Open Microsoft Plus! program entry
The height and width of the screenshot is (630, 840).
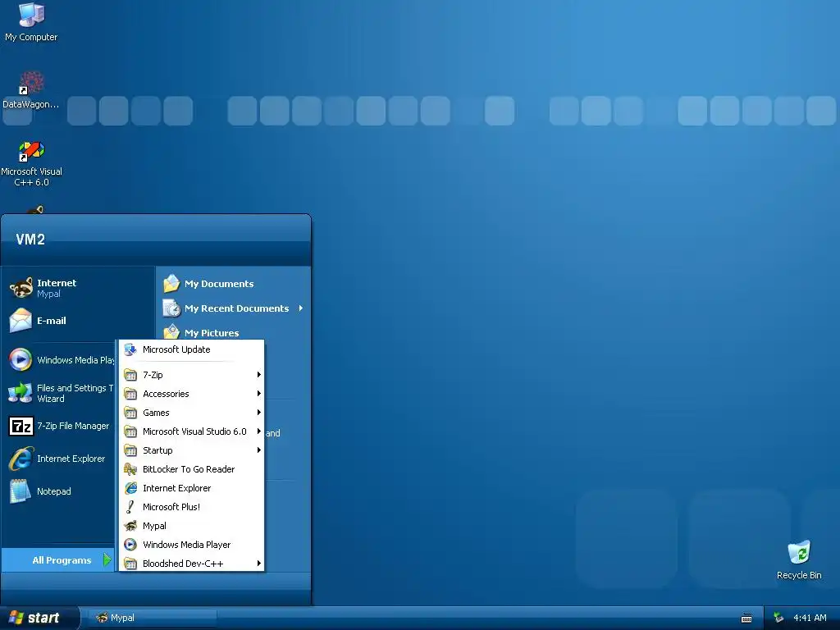coord(192,507)
